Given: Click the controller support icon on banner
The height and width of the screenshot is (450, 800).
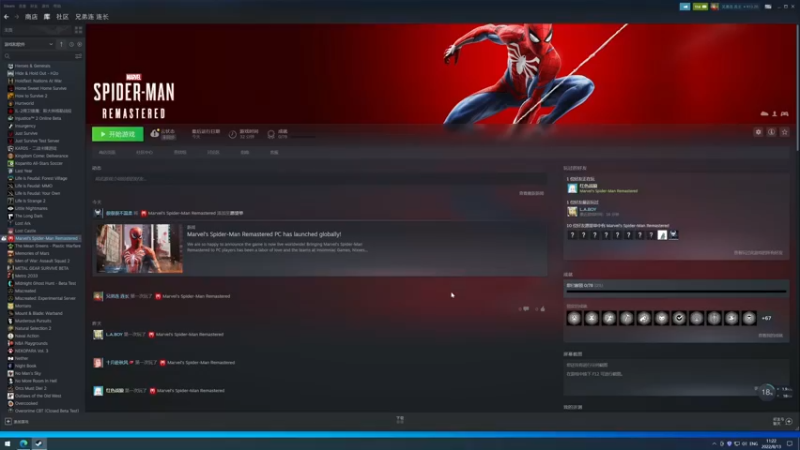Looking at the screenshot, I should coord(785,114).
